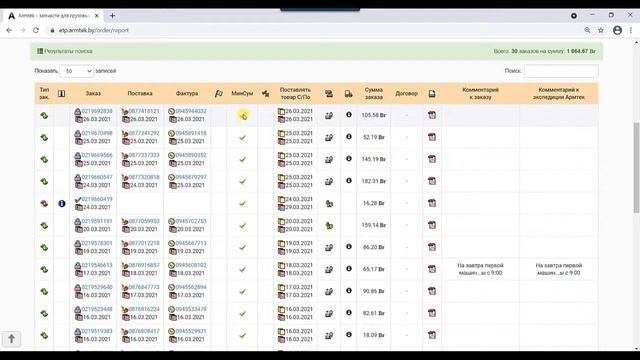Open PDF document icon in 16.28 Br row

[x=432, y=203]
